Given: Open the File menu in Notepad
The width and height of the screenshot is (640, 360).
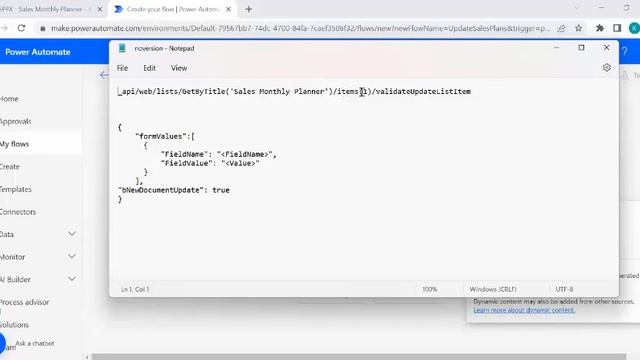Looking at the screenshot, I should tap(122, 68).
